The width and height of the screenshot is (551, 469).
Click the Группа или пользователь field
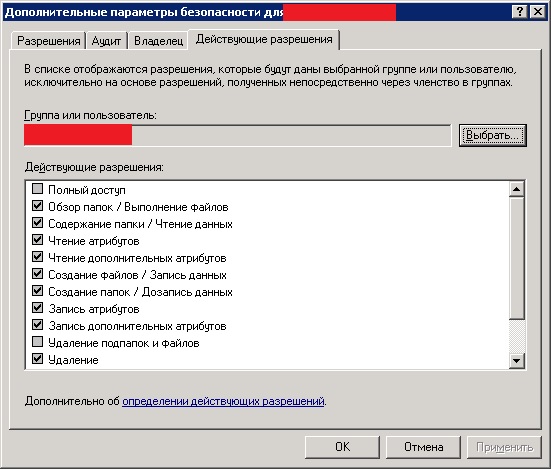(x=238, y=135)
